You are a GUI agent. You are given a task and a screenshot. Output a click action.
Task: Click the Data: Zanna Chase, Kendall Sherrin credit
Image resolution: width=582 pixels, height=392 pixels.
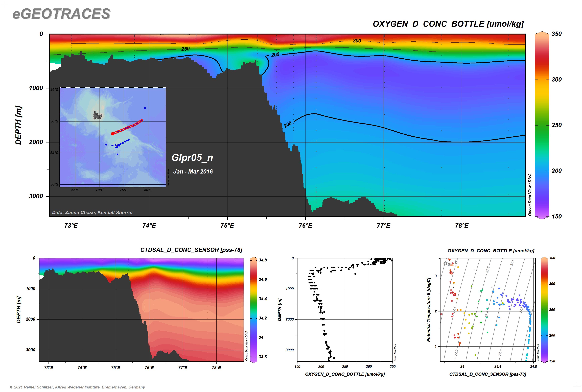pos(92,212)
